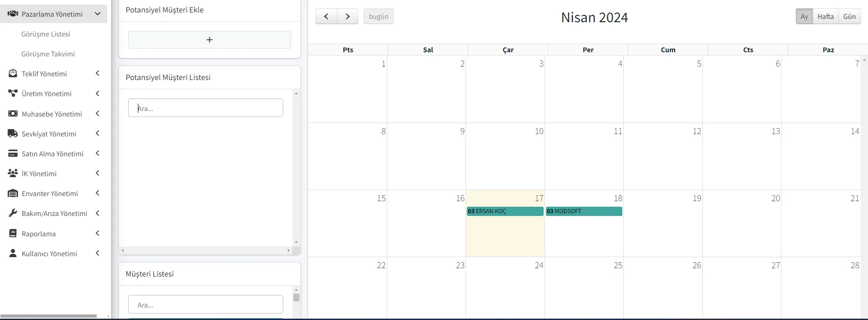Expand the Envanter Yönetimi chevron

[x=98, y=193]
